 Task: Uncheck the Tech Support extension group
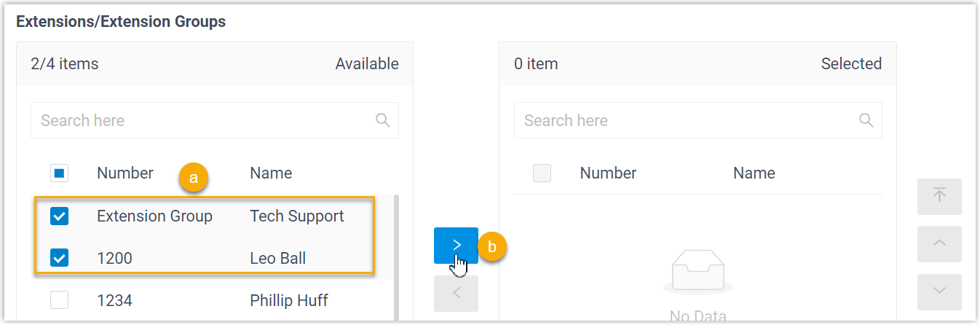pos(60,216)
